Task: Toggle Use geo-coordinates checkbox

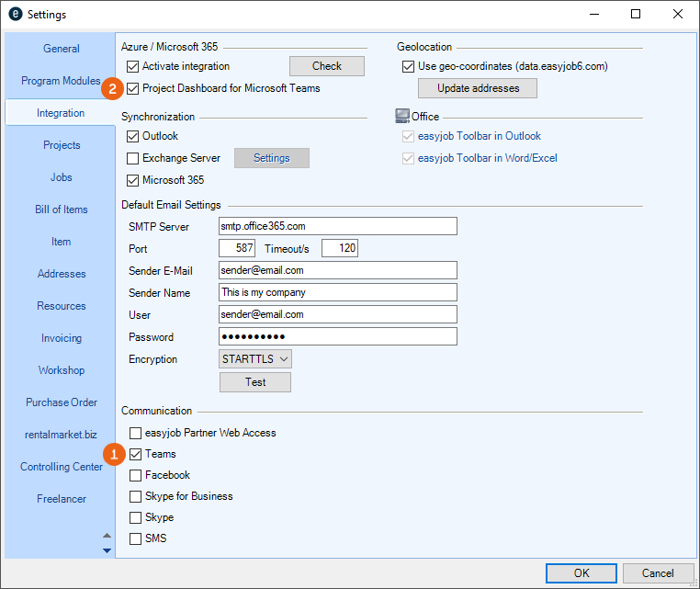Action: [x=409, y=66]
